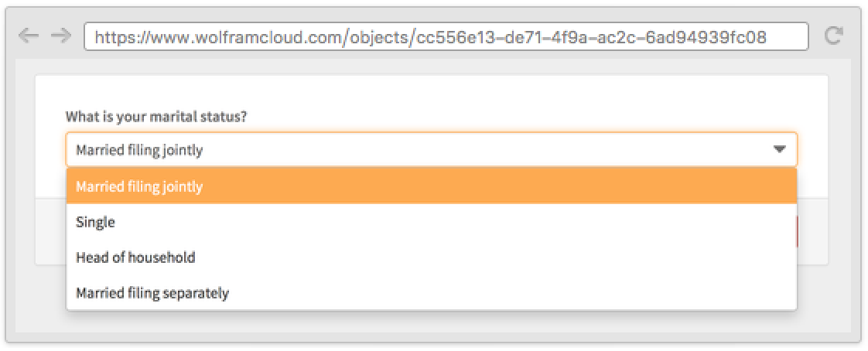Screen dimensions: 868x351
Task: Click the red button edge beside the list
Action: pos(797,232)
